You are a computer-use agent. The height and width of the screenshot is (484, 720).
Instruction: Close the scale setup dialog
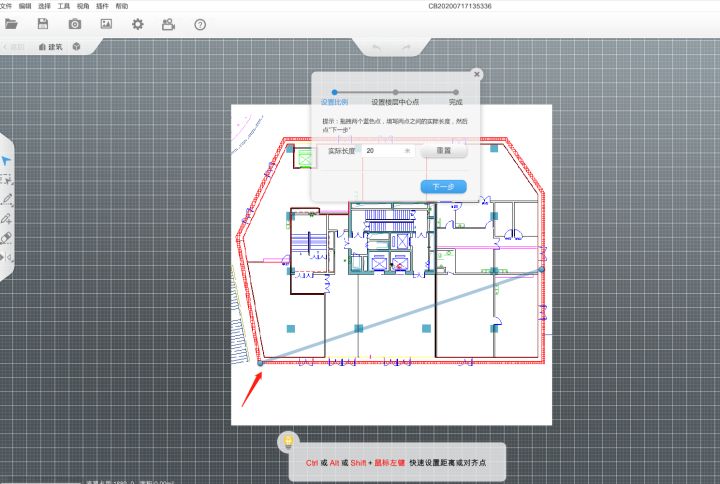coord(477,74)
